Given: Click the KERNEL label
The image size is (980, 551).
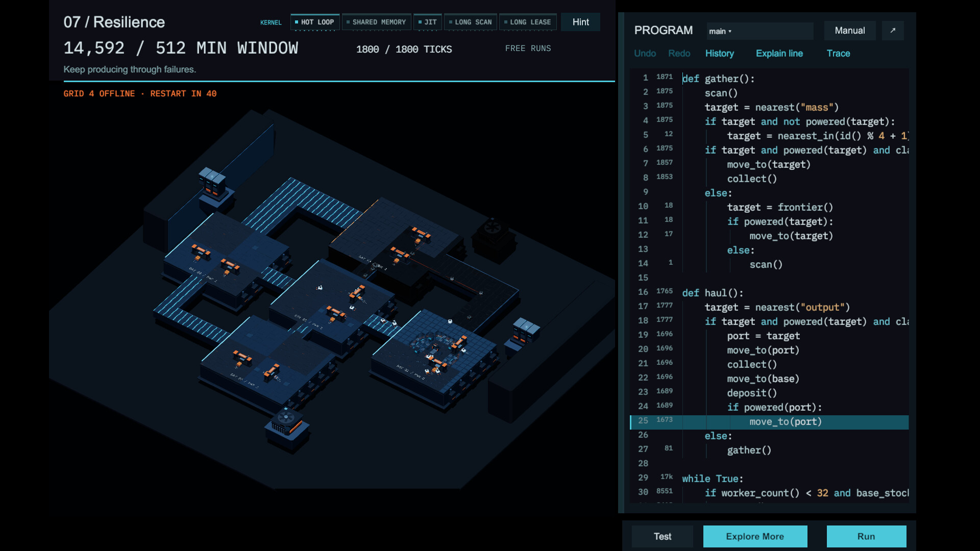Looking at the screenshot, I should 271,22.
